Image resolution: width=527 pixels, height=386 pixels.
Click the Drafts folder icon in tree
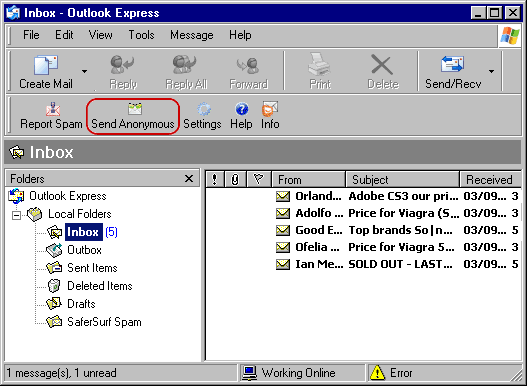tap(54, 304)
